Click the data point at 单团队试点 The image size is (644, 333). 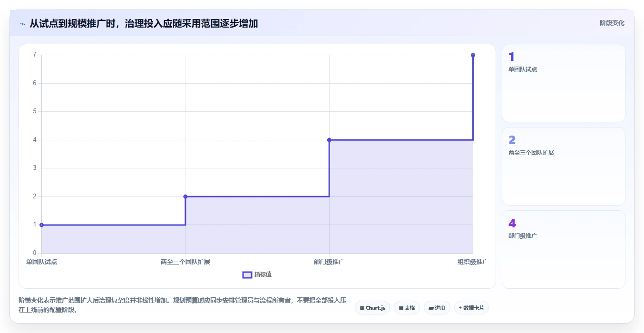(x=42, y=225)
